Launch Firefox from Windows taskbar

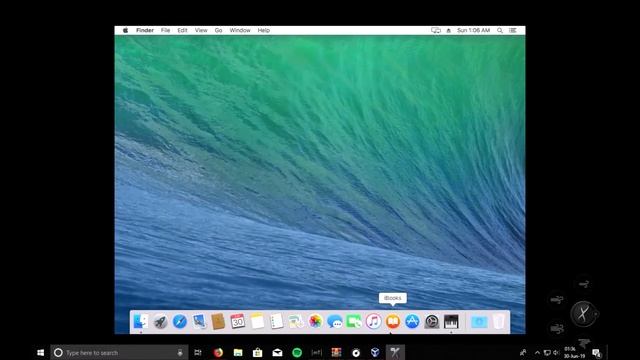pyautogui.click(x=218, y=353)
